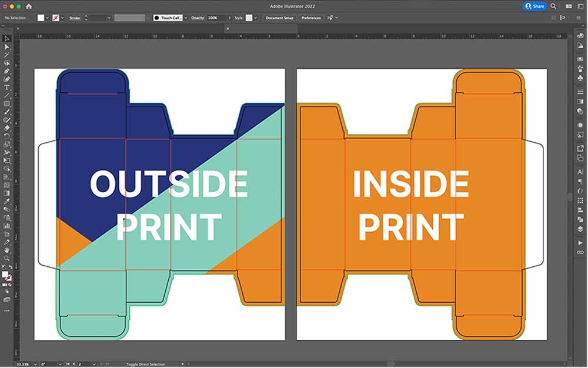Screen dimensions: 588x368
Task: Select the Rectangle tool
Action: [6, 104]
